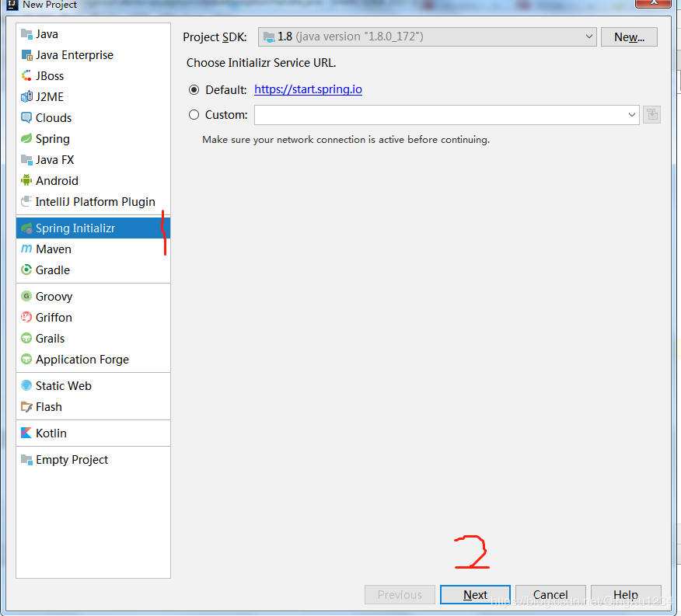This screenshot has height=616, width=681.
Task: Choose Kotlin project type
Action: coord(93,433)
